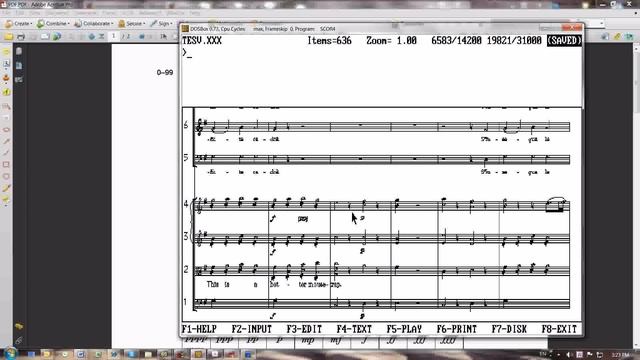Click the mf dynamic marking in PDF
The width and height of the screenshot is (640, 360).
(336, 340)
